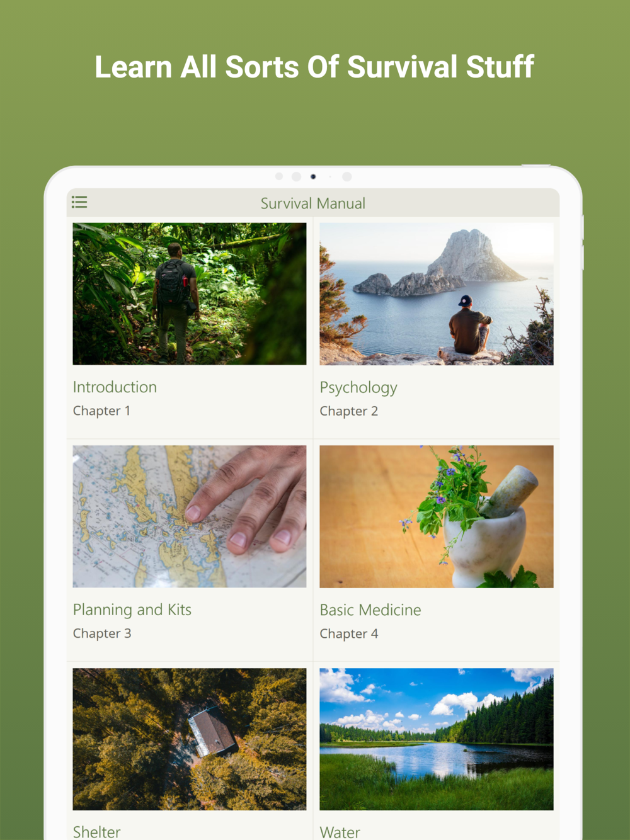Viewport: 630px width, 840px height.
Task: Select the Planning and Kits title
Action: [132, 610]
